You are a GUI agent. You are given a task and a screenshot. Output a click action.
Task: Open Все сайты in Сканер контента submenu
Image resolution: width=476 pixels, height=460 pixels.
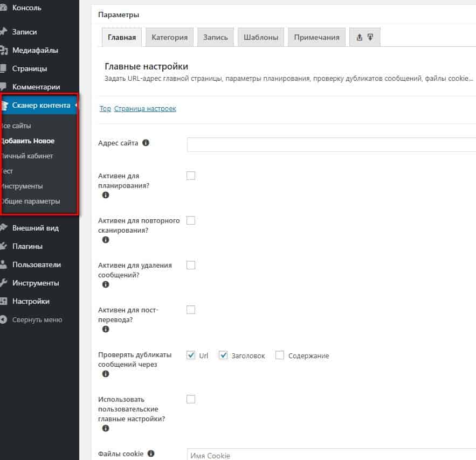(16, 126)
